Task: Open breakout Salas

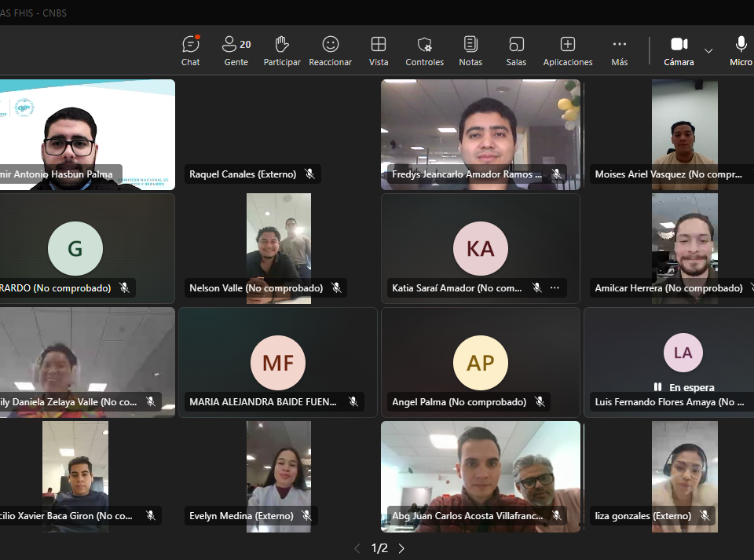Action: [516, 50]
